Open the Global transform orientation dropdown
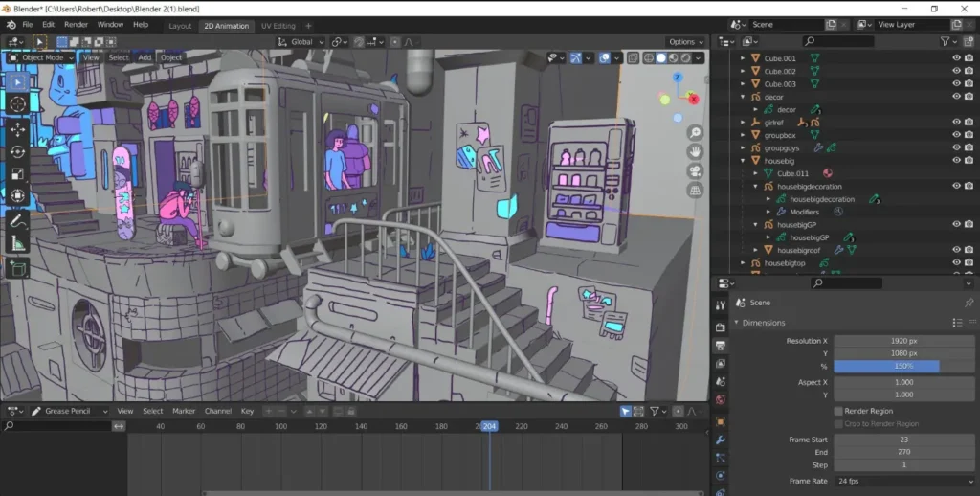This screenshot has width=980, height=496. click(x=301, y=42)
